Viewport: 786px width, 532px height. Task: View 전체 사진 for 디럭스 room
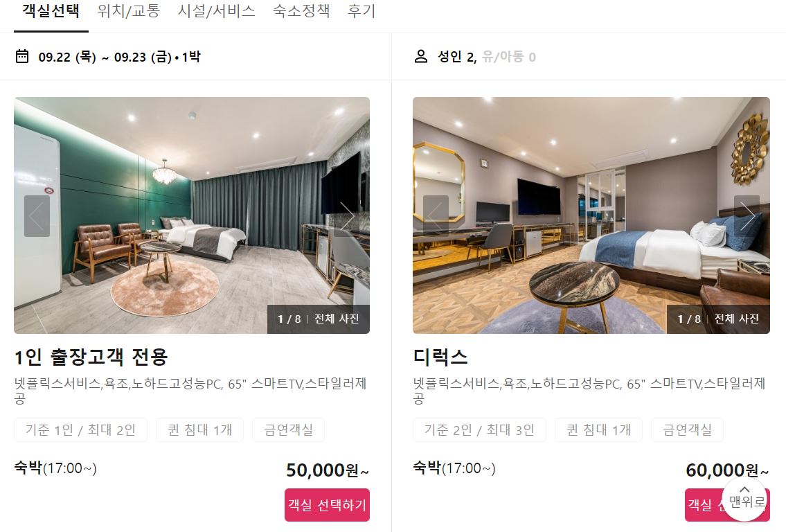736,319
